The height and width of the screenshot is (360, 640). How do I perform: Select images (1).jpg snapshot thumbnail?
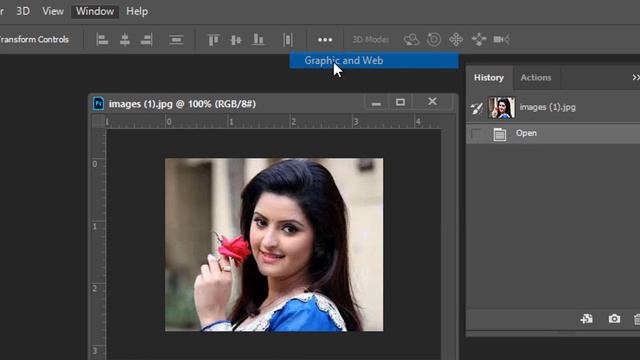click(x=501, y=108)
